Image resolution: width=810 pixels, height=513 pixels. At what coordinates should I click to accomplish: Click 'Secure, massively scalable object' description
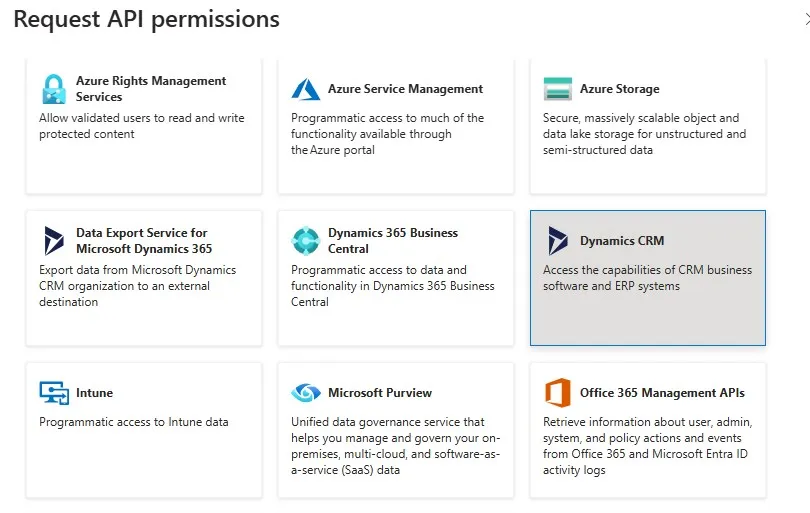click(644, 134)
